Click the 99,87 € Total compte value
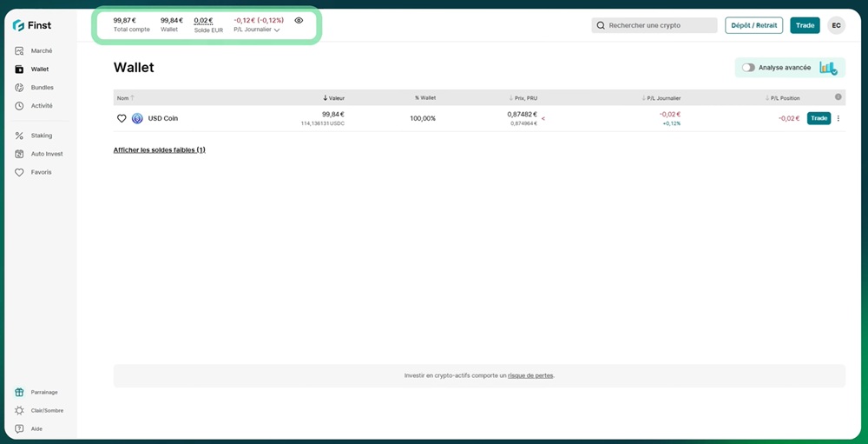The height and width of the screenshot is (444, 868). point(124,21)
